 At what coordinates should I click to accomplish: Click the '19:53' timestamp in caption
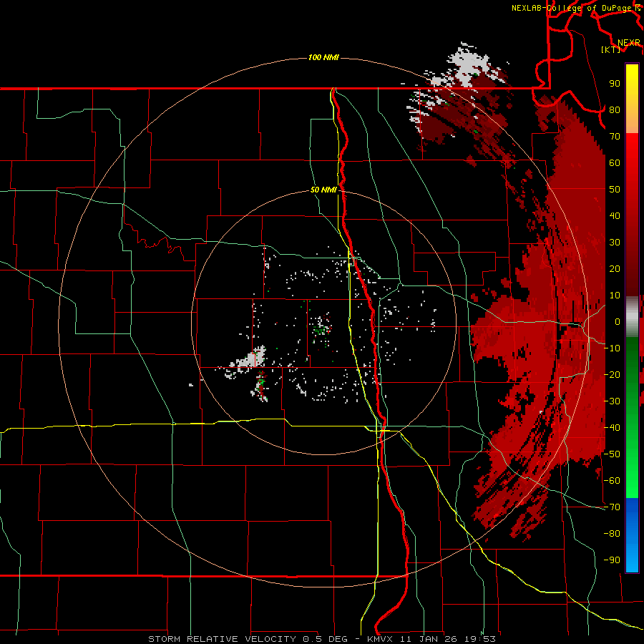coord(479,639)
